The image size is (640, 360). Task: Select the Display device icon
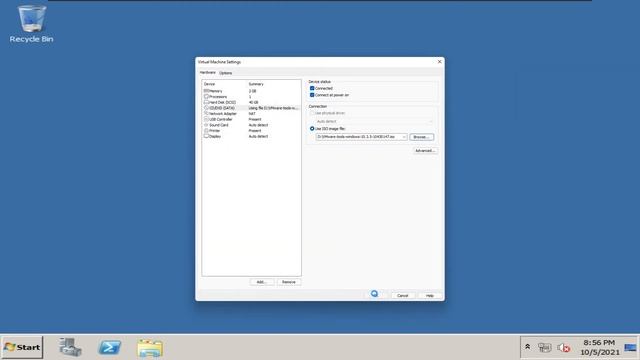(206, 136)
